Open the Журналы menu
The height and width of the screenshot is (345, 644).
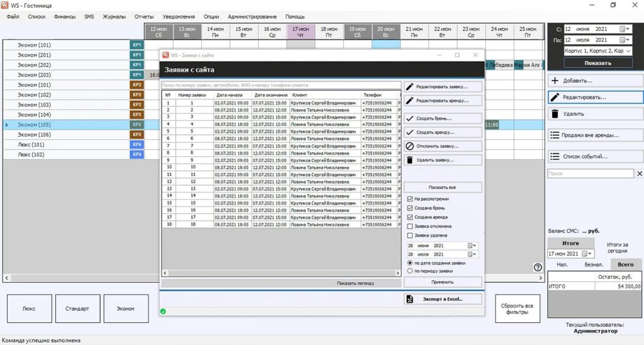pyautogui.click(x=114, y=17)
